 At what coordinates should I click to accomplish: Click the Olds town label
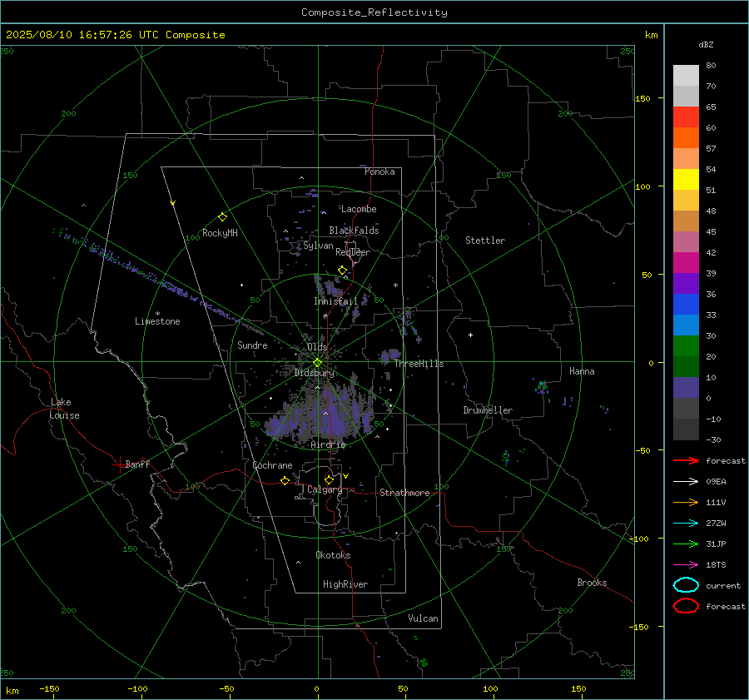click(317, 347)
